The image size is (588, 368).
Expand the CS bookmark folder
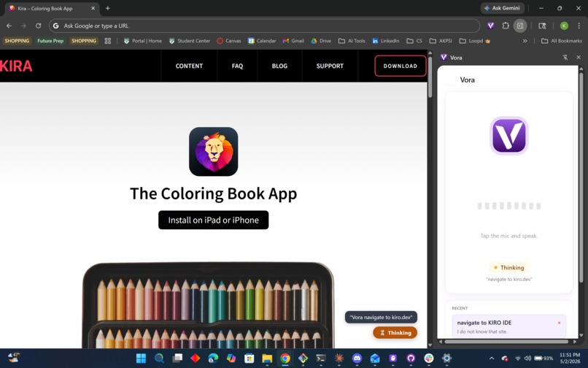(x=414, y=41)
